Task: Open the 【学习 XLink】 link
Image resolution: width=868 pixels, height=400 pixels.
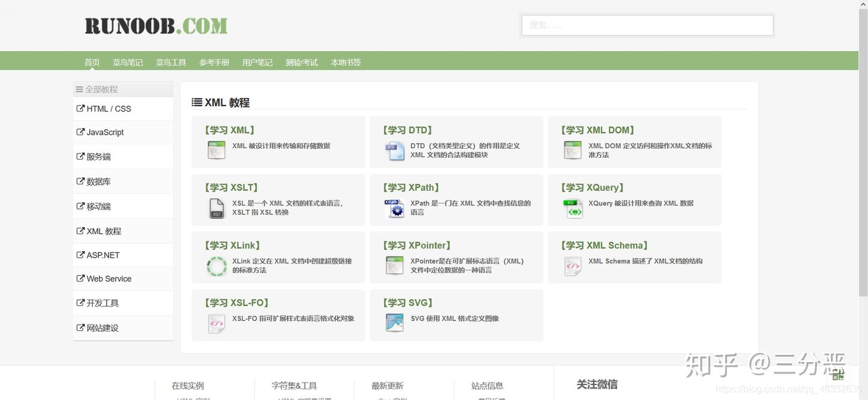Action: [233, 246]
